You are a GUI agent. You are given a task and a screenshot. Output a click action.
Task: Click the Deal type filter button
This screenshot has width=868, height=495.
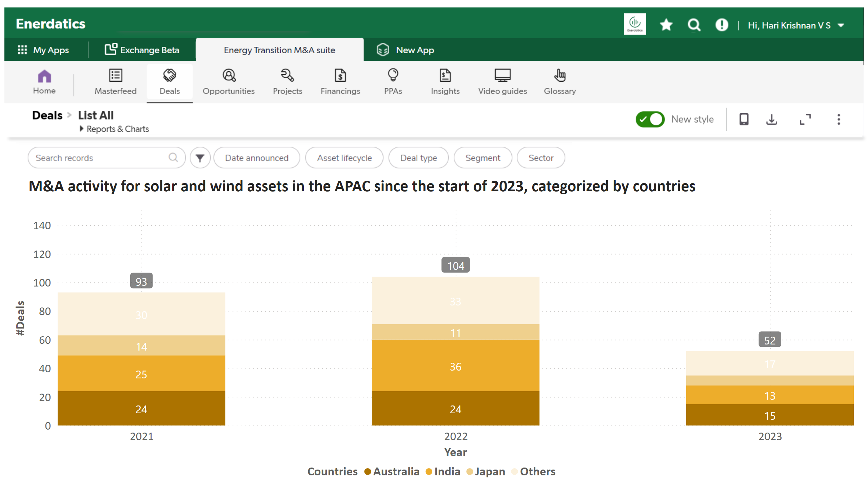tap(418, 158)
